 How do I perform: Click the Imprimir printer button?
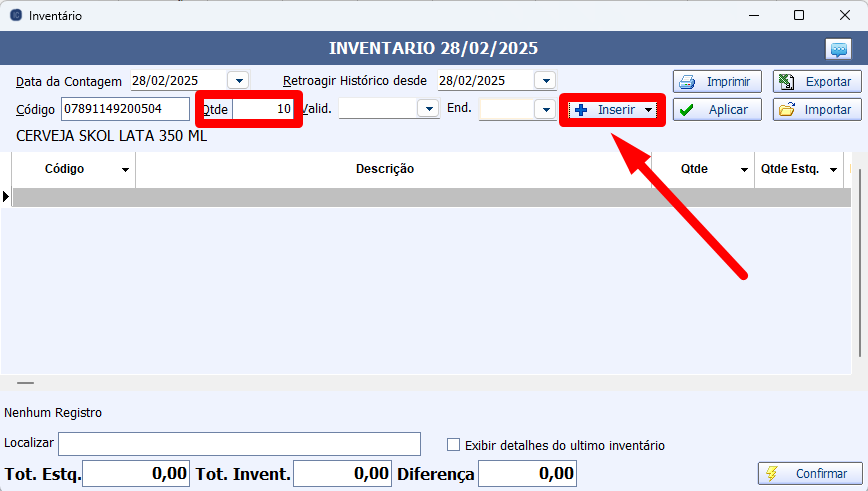pyautogui.click(x=717, y=81)
